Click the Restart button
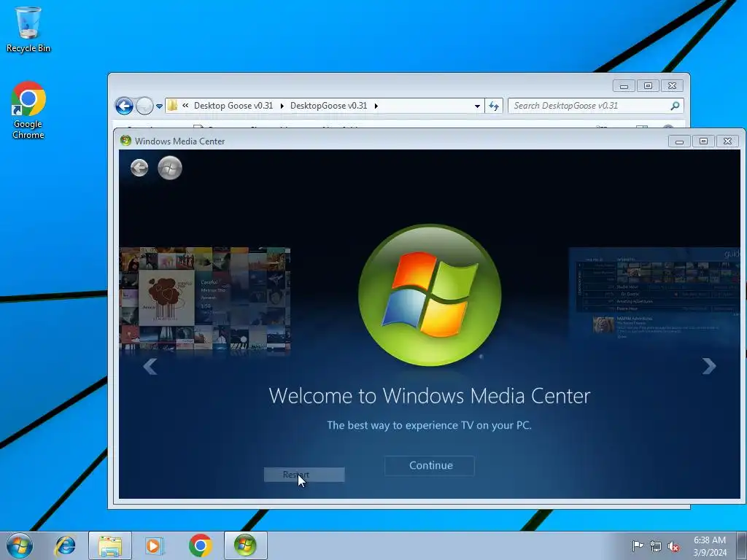 pyautogui.click(x=304, y=475)
